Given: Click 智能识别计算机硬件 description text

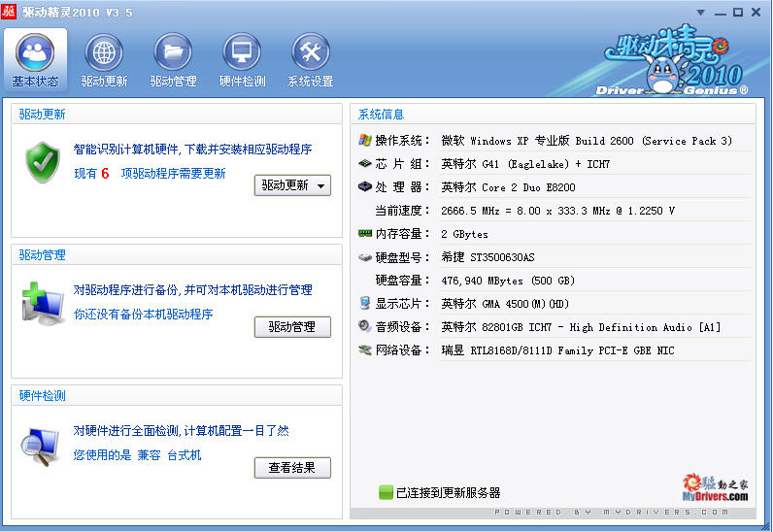Looking at the screenshot, I should 192,149.
